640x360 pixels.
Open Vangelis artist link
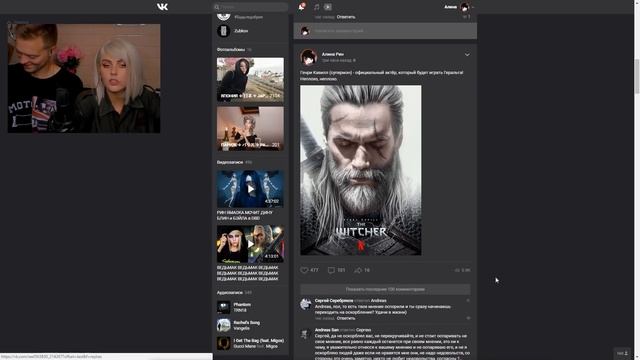point(242,328)
